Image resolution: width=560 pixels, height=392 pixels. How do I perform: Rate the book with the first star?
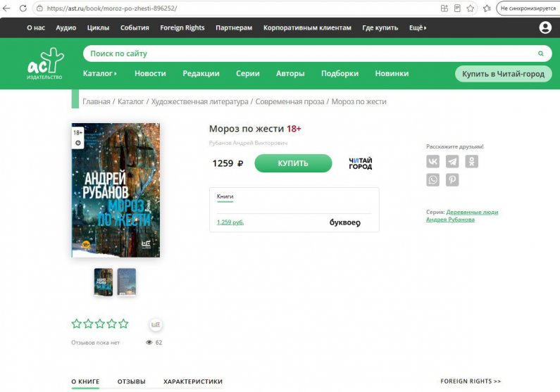77,324
